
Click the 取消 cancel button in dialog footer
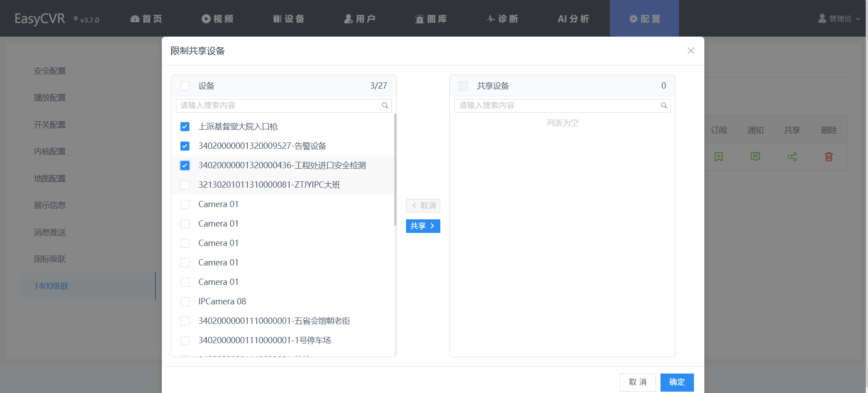[x=637, y=383]
